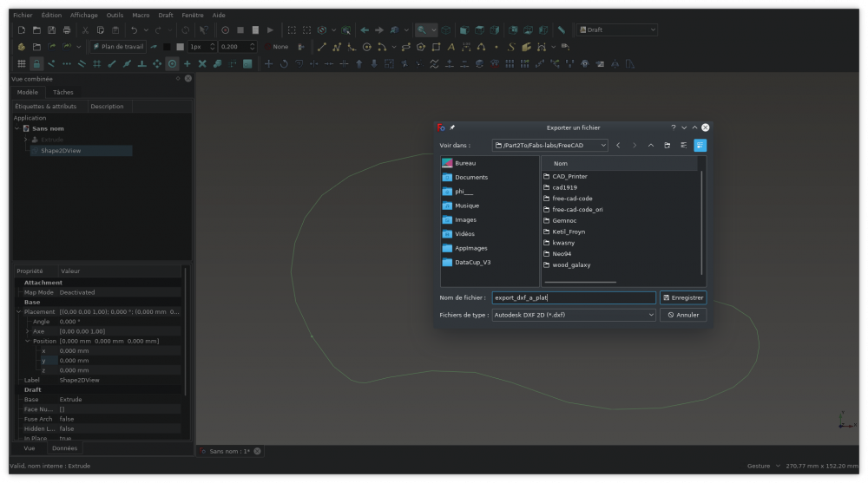The image size is (868, 483).
Task: Select the Draft Text 'A' tool
Action: tap(451, 47)
